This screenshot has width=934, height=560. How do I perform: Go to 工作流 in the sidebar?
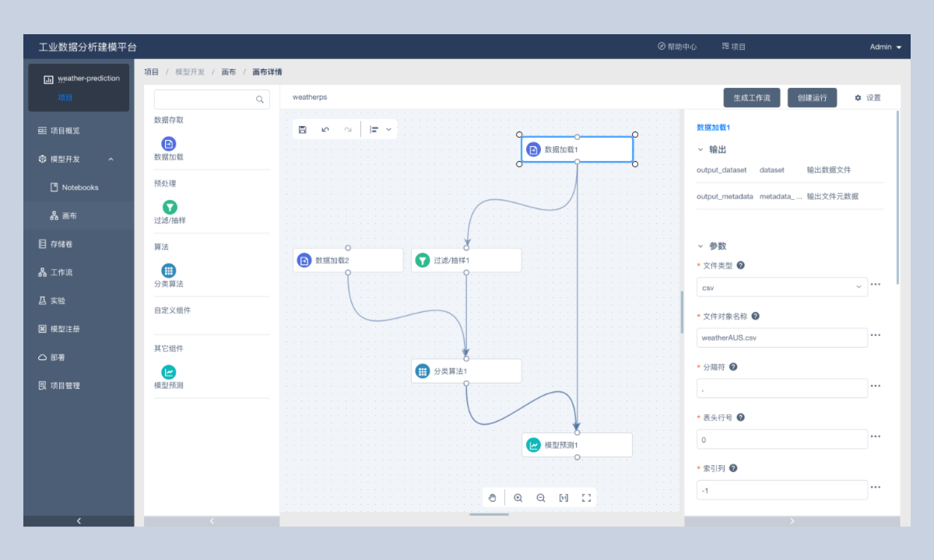[61, 272]
